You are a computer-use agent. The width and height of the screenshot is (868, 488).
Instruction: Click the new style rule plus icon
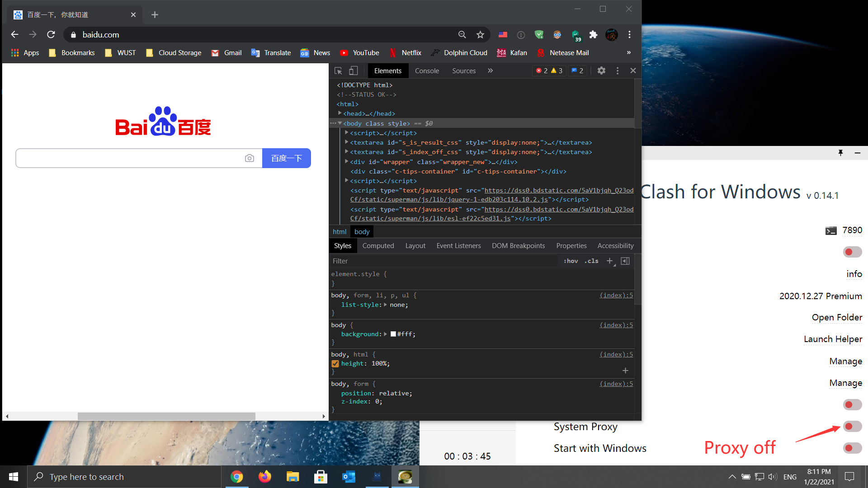click(610, 261)
